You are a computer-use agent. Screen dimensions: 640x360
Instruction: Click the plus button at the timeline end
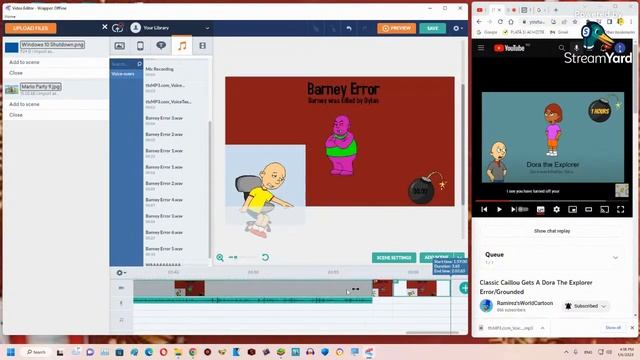click(464, 288)
